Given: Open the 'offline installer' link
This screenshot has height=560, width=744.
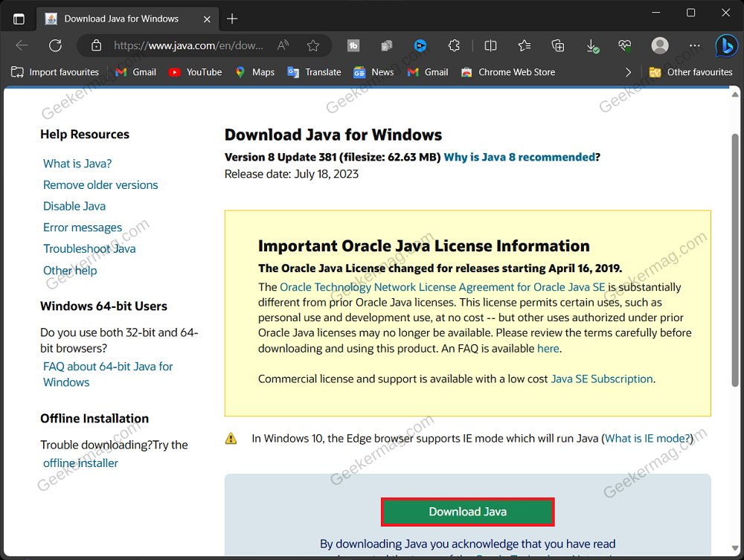Looking at the screenshot, I should coord(80,463).
